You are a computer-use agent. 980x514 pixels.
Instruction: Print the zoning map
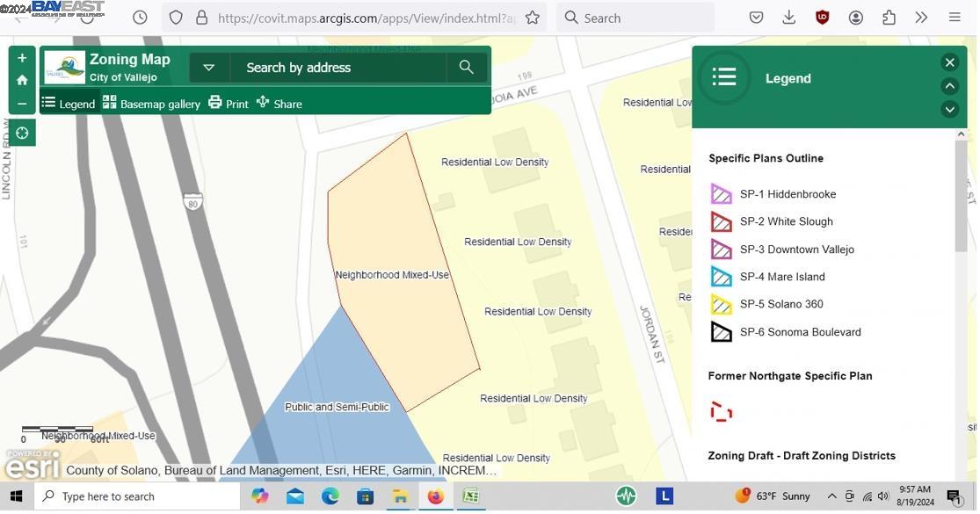pyautogui.click(x=229, y=104)
